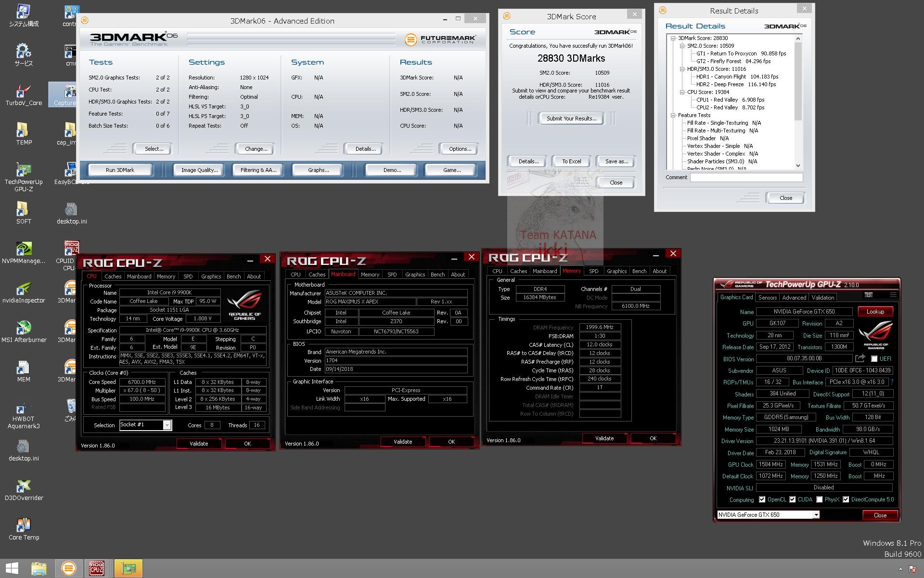The width and height of the screenshot is (924, 578).
Task: Collapse the HDR/SM3.0 Score tree node
Action: [682, 69]
